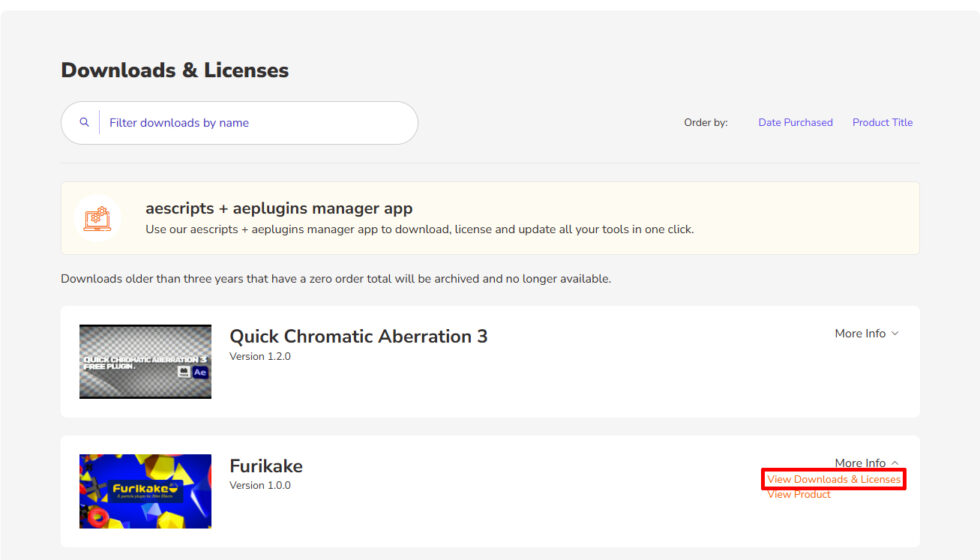Click the orange manager app laptop icon
Viewport: 980px width, 560px height.
coord(97,217)
